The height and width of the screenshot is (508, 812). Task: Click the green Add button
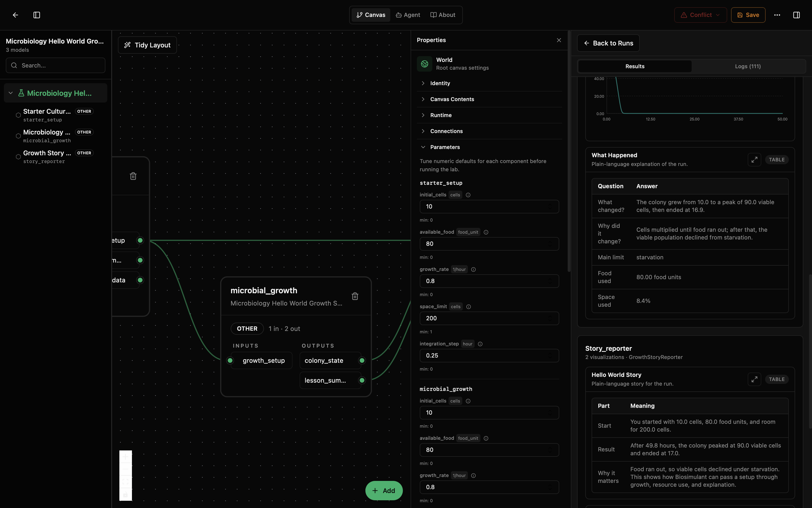(x=384, y=491)
